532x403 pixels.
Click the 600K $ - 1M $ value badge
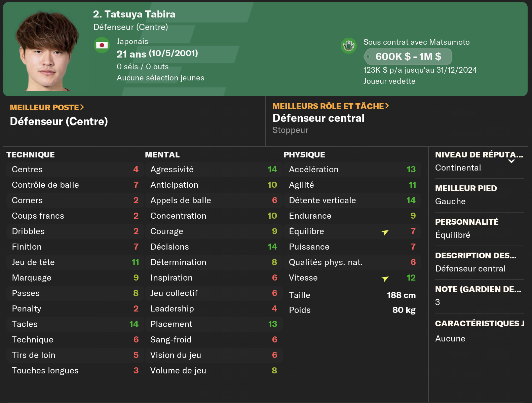coord(408,57)
